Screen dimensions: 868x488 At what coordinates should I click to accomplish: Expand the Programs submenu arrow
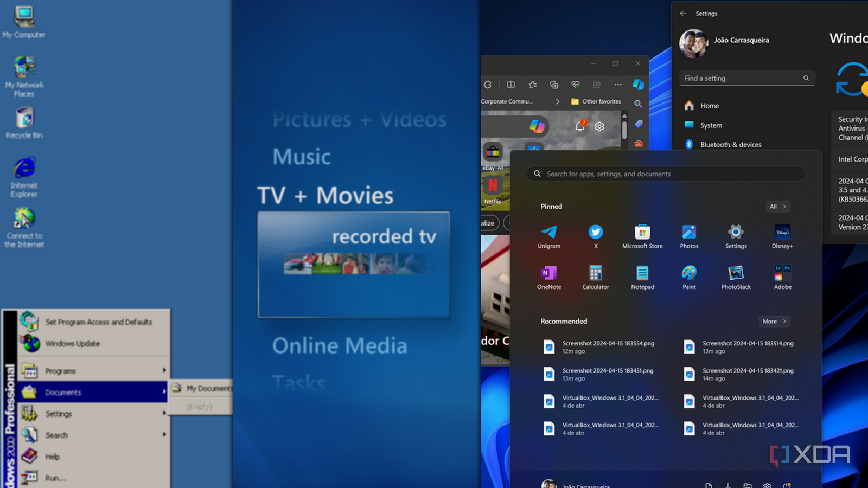tap(164, 370)
